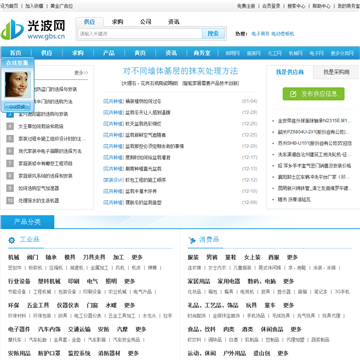This screenshot has height=360, width=360.
Task: Select the 公司 search tab
Action: (x=146, y=22)
